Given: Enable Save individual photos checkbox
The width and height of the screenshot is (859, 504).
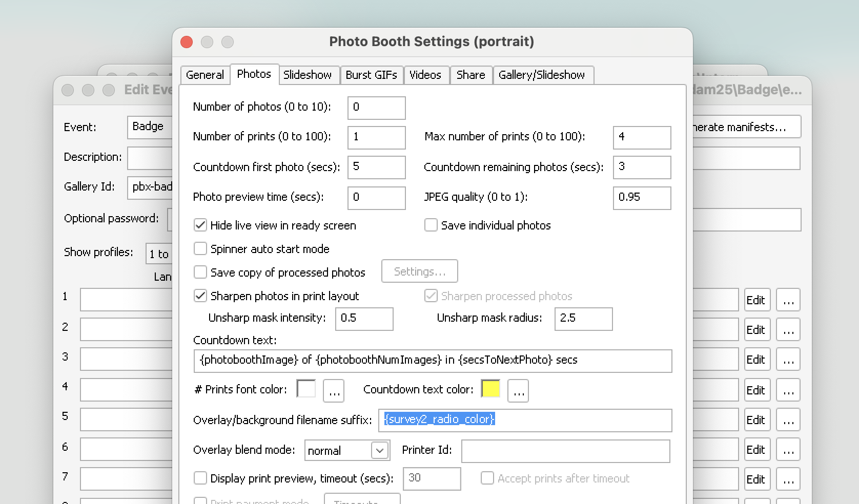Looking at the screenshot, I should pyautogui.click(x=431, y=225).
